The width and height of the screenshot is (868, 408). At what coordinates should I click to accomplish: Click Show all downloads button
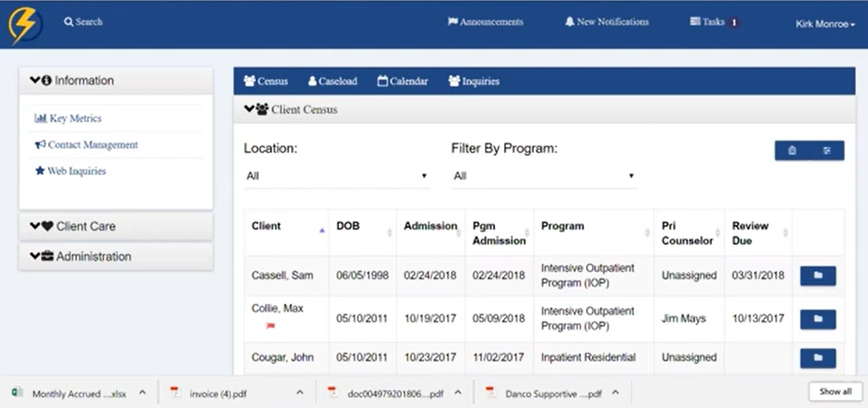[835, 392]
